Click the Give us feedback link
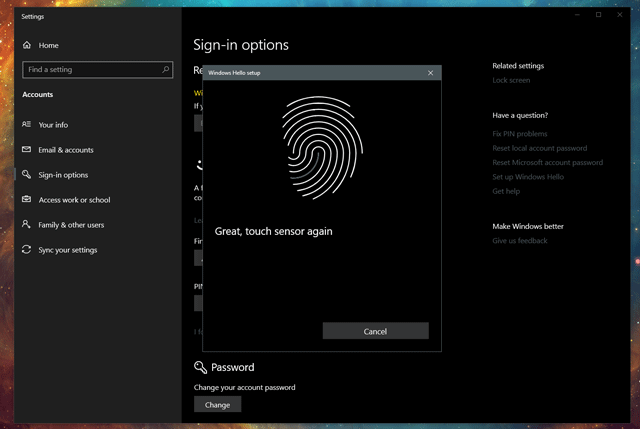640x429 pixels. (520, 241)
